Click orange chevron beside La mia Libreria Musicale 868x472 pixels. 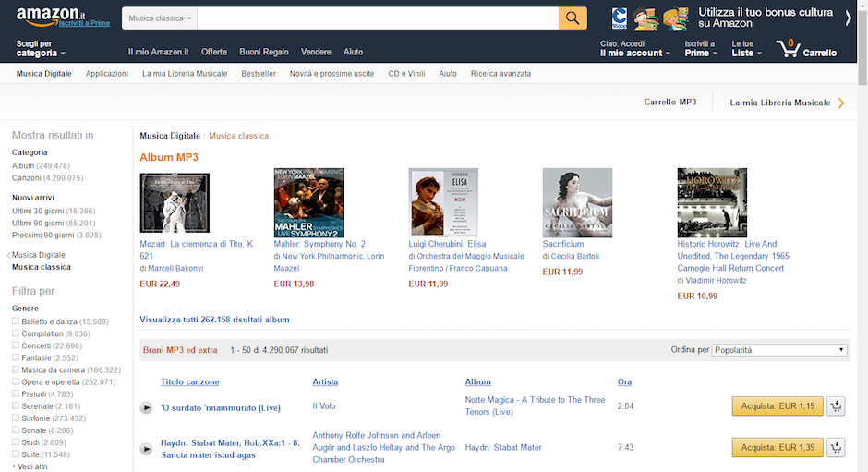click(841, 103)
